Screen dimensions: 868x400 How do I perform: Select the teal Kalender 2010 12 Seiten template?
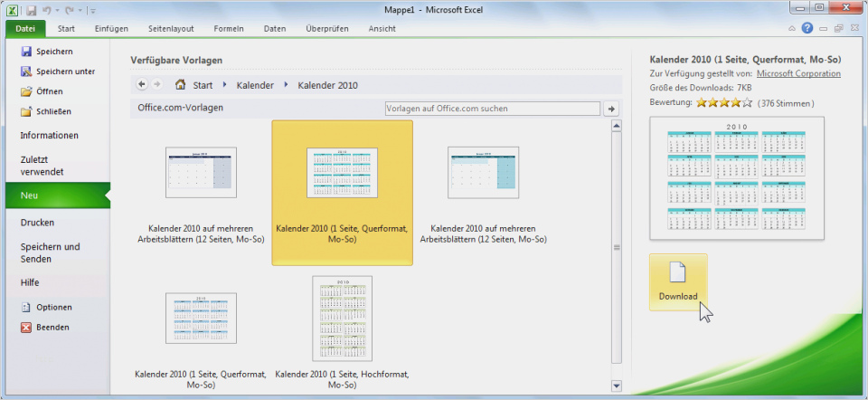(483, 192)
